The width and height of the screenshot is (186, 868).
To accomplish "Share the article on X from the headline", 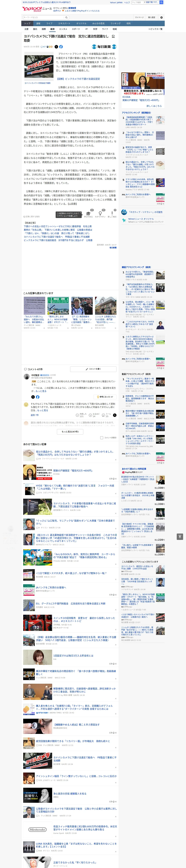I will click(x=56, y=47).
